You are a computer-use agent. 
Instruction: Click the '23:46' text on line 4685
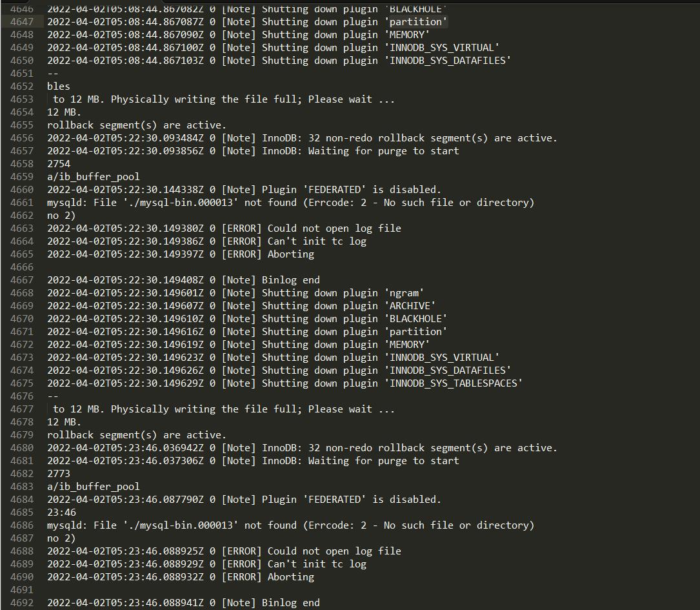click(61, 513)
